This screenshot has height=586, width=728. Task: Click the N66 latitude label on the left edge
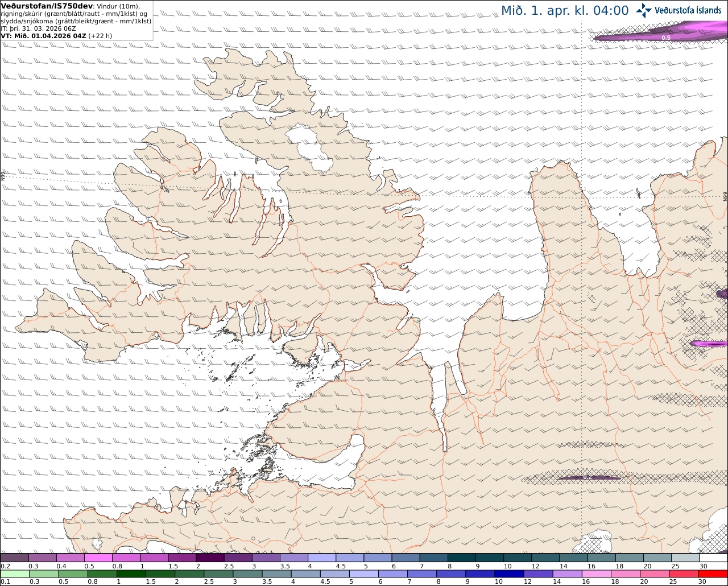tap(3, 177)
